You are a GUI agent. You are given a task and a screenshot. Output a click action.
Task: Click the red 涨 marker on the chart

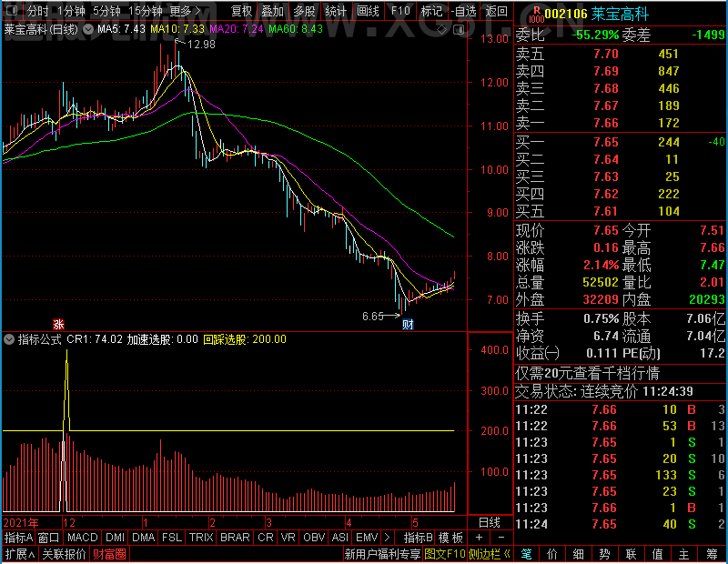[x=58, y=324]
